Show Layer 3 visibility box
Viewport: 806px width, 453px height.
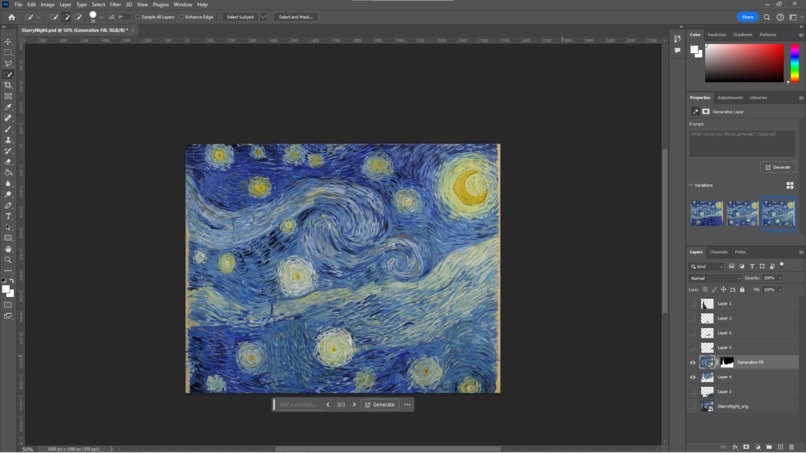(692, 392)
